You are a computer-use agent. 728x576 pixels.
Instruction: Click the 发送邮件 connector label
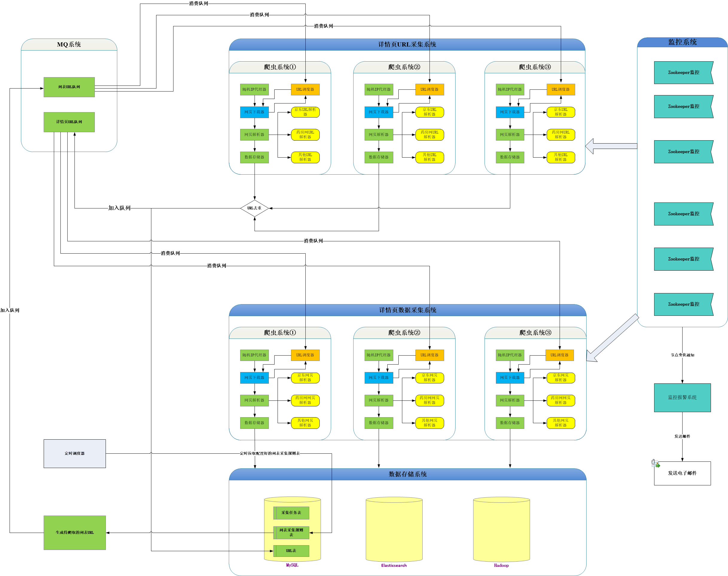point(682,436)
